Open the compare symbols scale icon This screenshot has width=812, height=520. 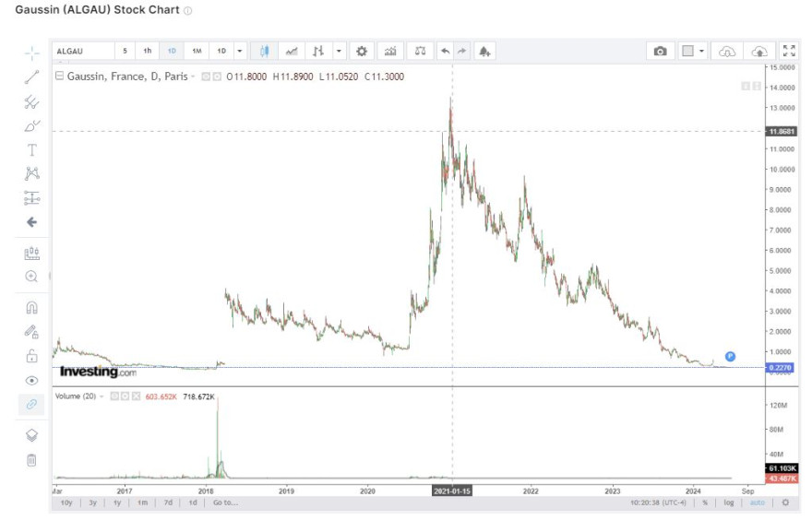click(x=420, y=52)
